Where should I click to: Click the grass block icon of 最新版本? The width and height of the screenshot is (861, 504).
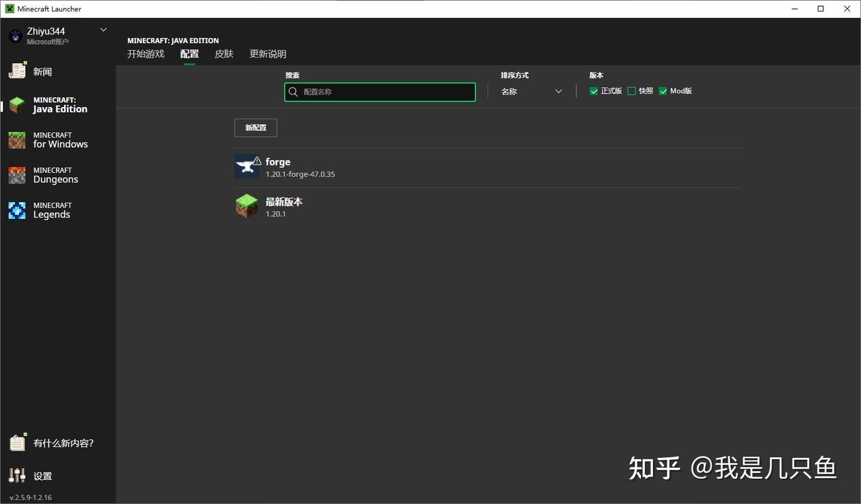(x=246, y=206)
